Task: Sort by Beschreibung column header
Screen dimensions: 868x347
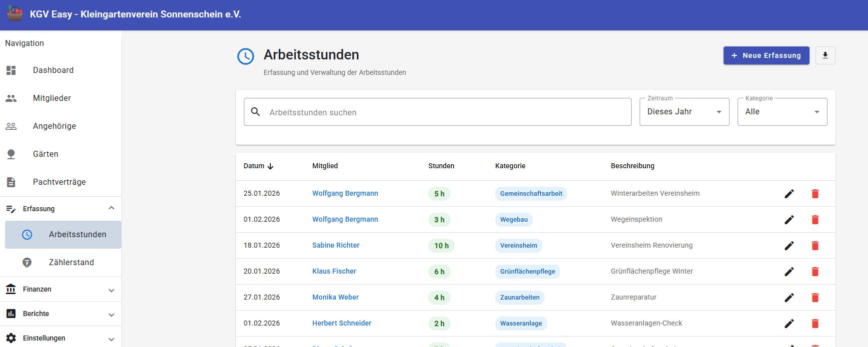Action: coord(632,166)
